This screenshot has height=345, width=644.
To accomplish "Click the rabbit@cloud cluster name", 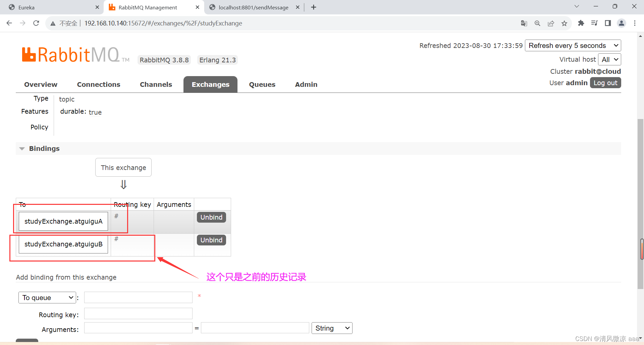I will 598,71.
